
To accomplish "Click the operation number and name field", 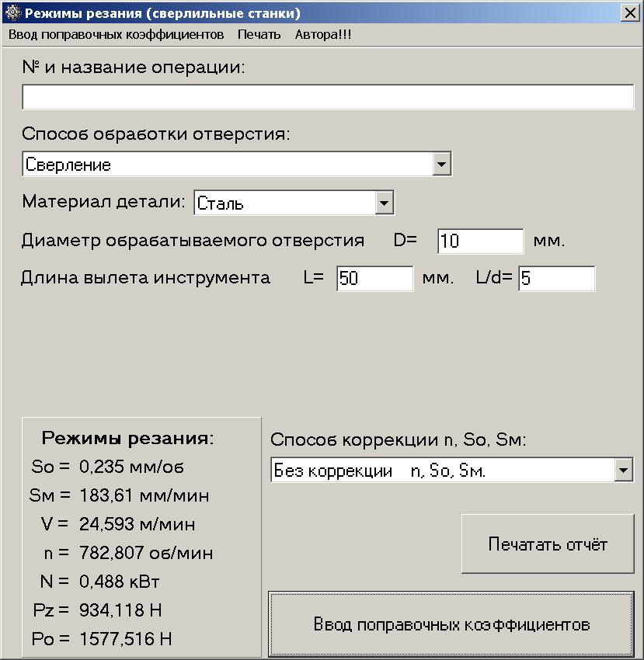I will click(x=328, y=97).
